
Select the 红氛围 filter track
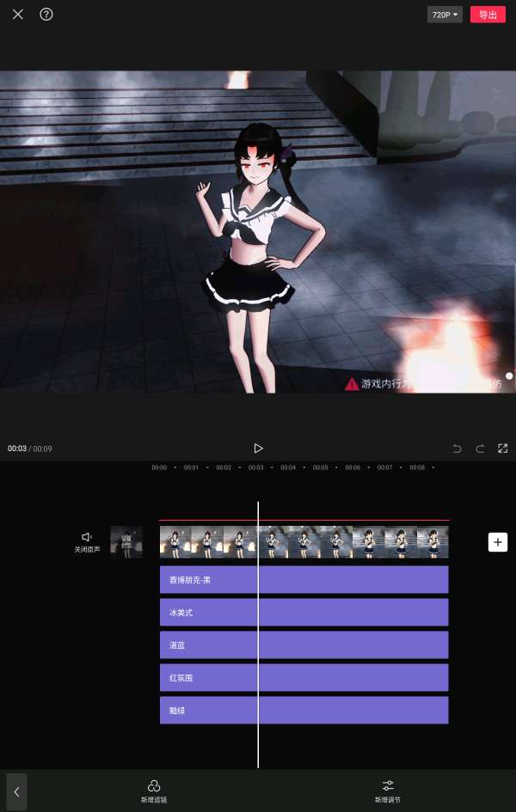(304, 678)
